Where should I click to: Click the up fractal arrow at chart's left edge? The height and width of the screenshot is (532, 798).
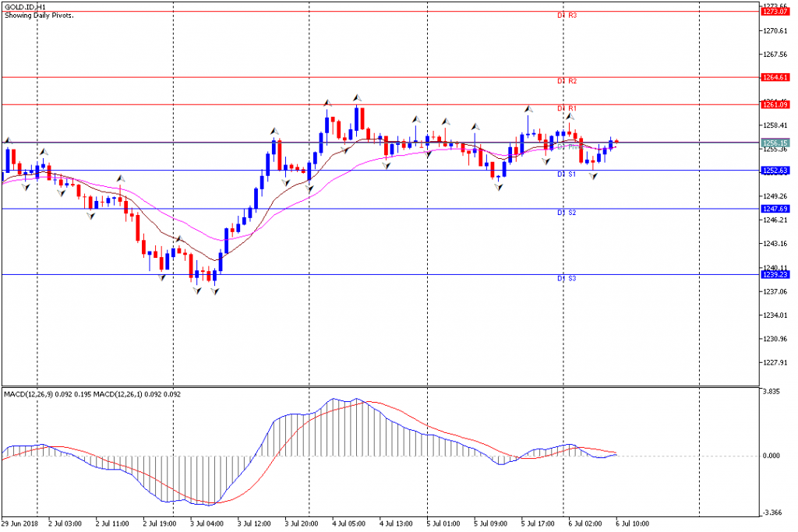8,140
